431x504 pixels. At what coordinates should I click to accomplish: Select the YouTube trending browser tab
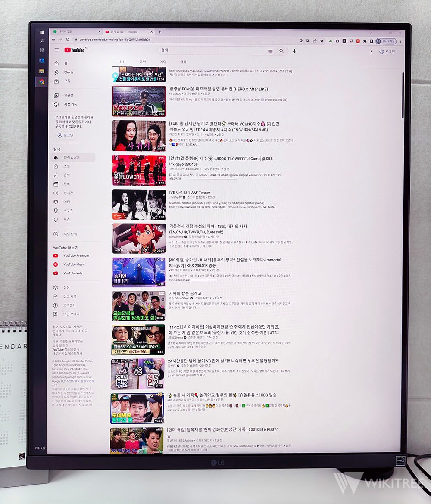[129, 32]
